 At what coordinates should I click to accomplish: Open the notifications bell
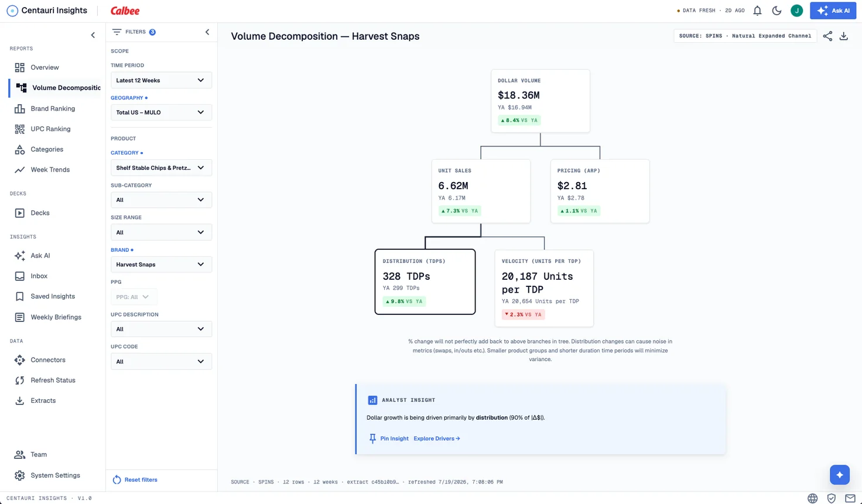coord(757,11)
